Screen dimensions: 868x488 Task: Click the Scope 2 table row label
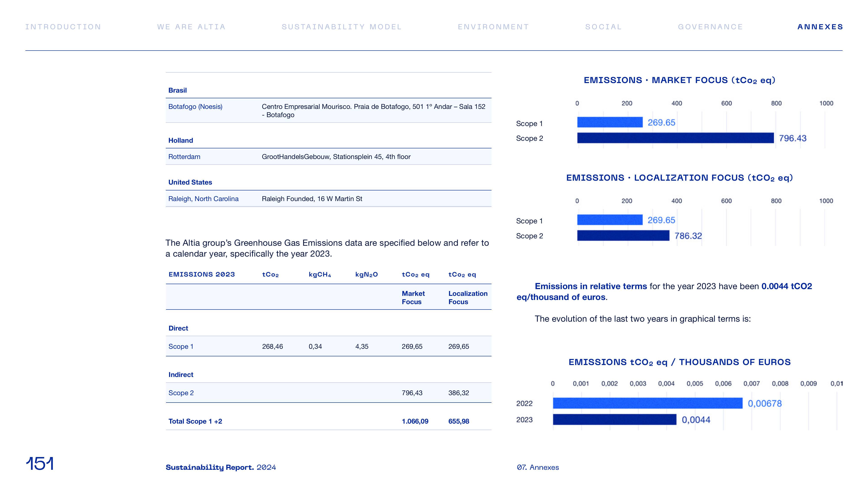(x=181, y=393)
